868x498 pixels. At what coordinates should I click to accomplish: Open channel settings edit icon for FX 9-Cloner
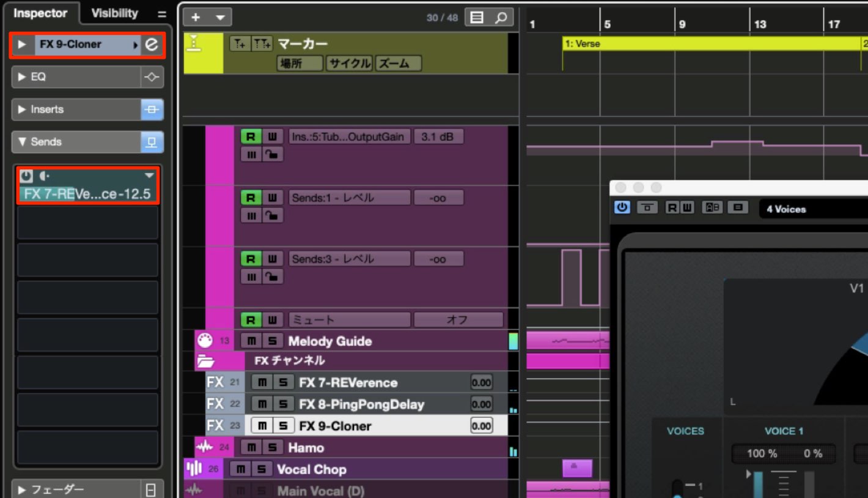[151, 45]
